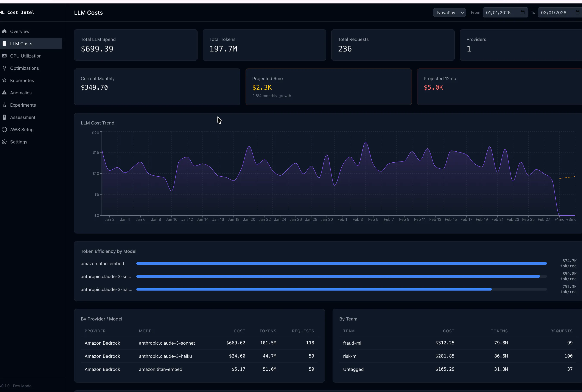582x392 pixels.
Task: Open calendar picker for From date
Action: tap(523, 12)
